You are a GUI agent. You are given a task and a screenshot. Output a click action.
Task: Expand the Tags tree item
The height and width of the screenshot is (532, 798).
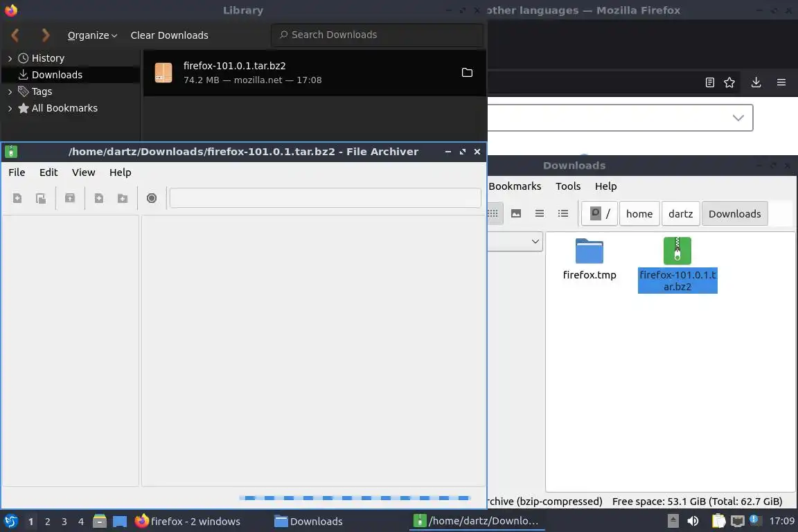pos(10,91)
